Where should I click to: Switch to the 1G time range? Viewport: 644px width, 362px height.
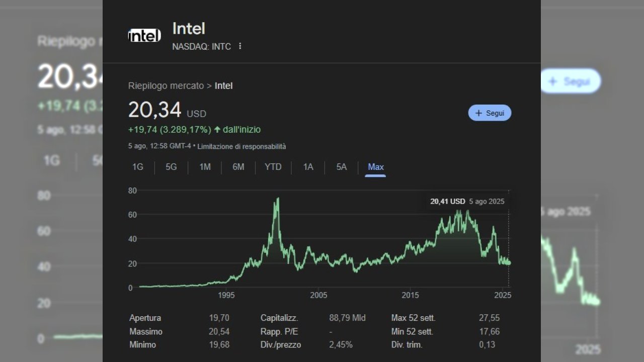pyautogui.click(x=137, y=167)
